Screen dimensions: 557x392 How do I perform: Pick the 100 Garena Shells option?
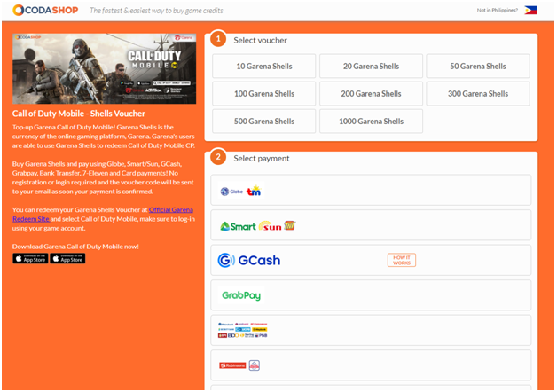coord(264,94)
